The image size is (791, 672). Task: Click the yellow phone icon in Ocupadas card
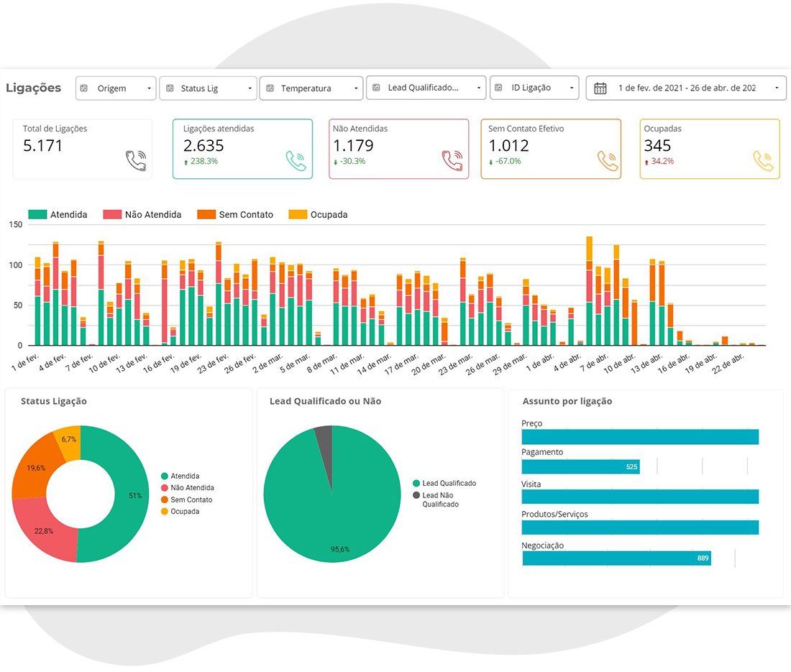click(763, 161)
